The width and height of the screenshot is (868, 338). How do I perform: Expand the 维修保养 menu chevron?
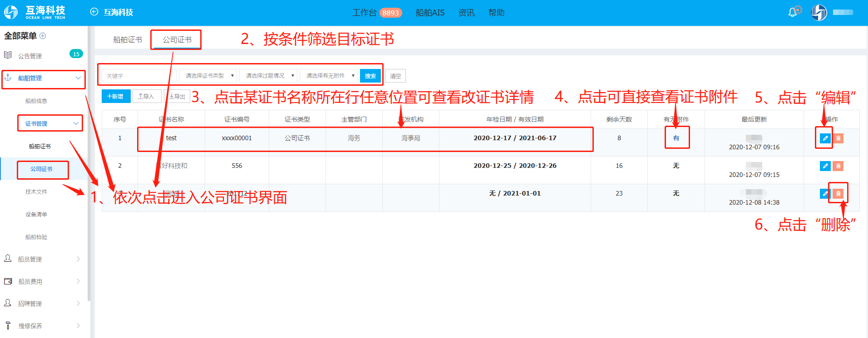[78, 326]
